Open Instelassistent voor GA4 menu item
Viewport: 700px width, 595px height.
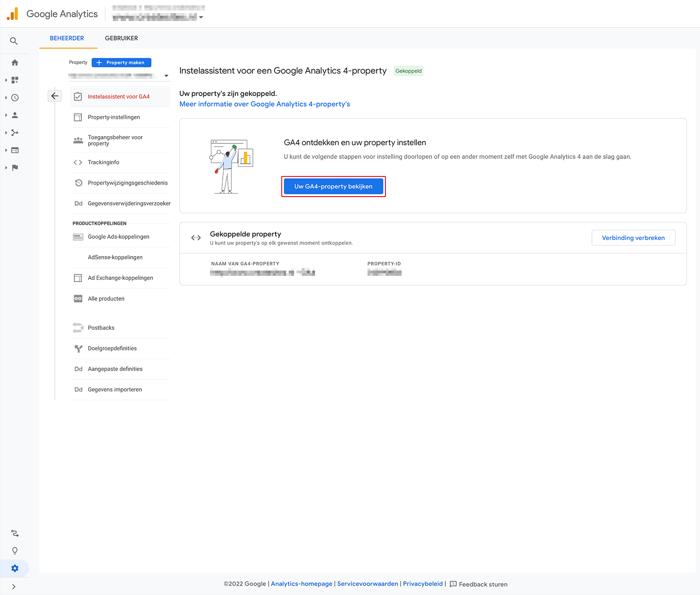pyautogui.click(x=120, y=97)
